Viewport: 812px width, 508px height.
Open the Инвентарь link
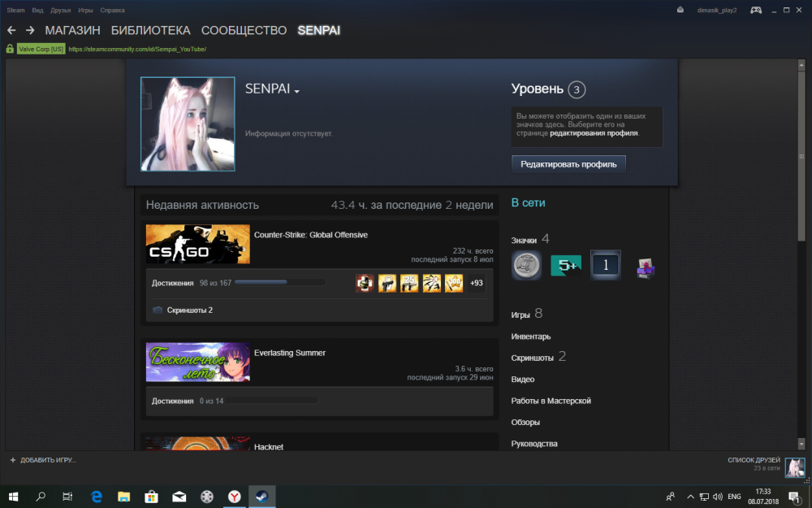(531, 336)
